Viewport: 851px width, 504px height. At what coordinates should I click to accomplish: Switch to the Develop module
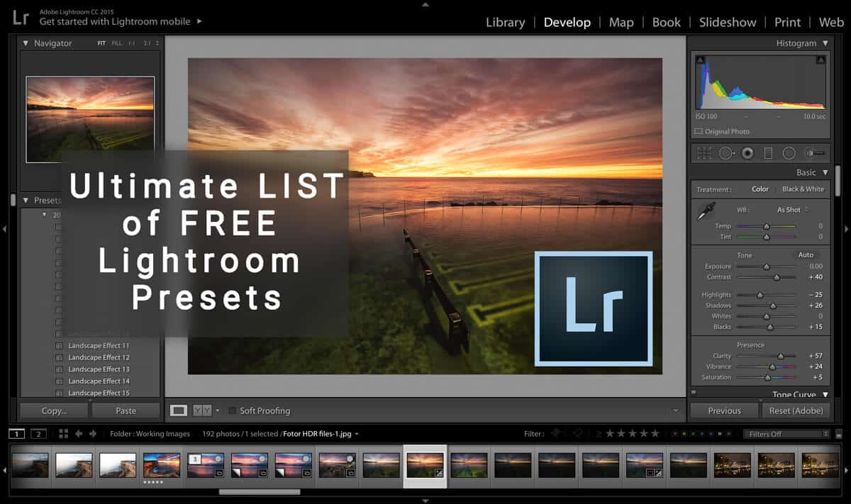567,22
